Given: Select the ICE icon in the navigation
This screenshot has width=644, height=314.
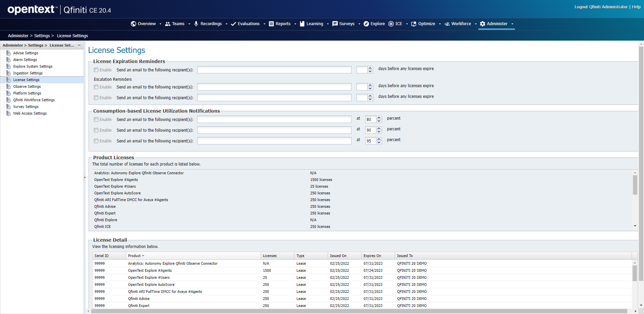Looking at the screenshot, I should click(391, 24).
